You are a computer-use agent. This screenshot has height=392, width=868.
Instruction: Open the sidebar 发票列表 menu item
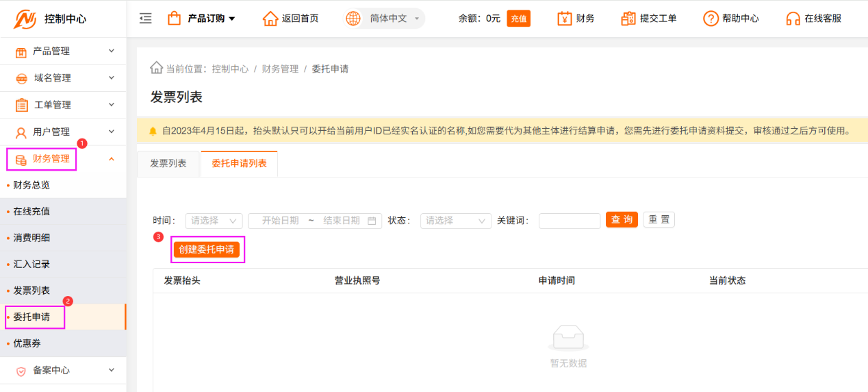pos(63,291)
